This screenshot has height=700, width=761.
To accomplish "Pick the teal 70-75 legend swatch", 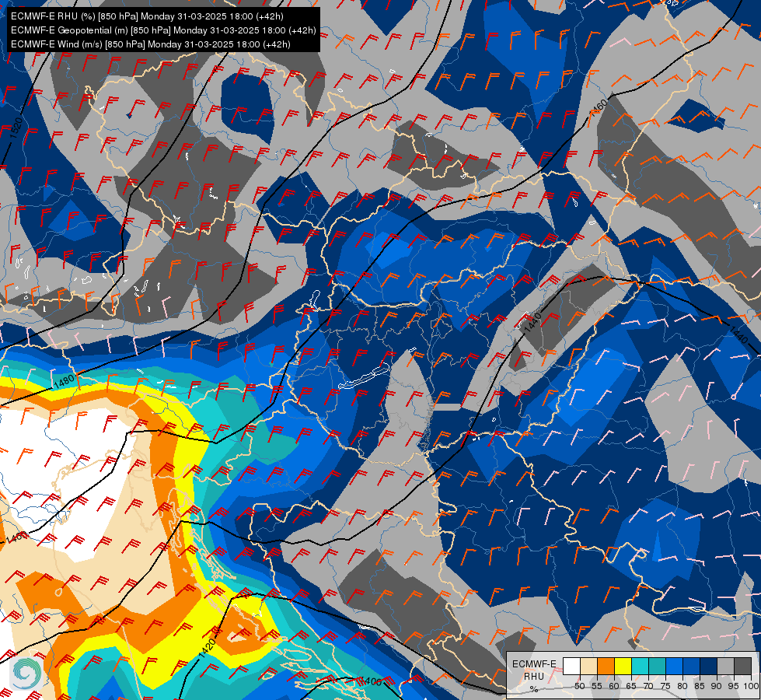I will click(658, 666).
